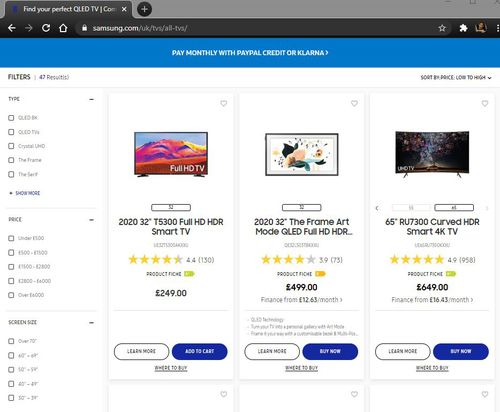Image resolution: width=500 pixels, height=412 pixels.
Task: Reload the Samsung TV page
Action: 46,28
